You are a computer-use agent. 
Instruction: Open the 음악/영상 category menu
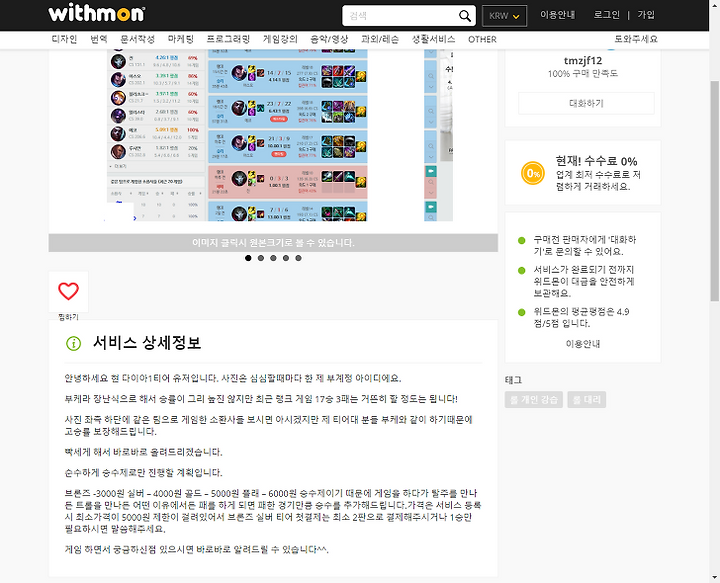pos(329,39)
